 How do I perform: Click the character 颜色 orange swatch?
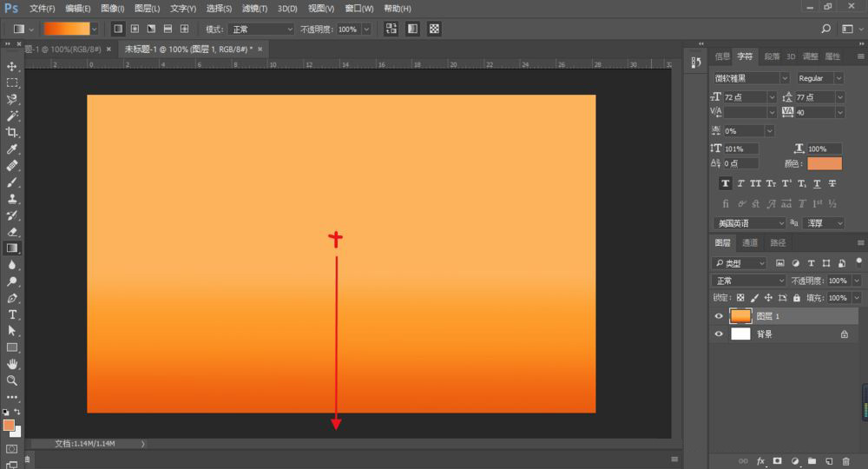[x=825, y=163]
